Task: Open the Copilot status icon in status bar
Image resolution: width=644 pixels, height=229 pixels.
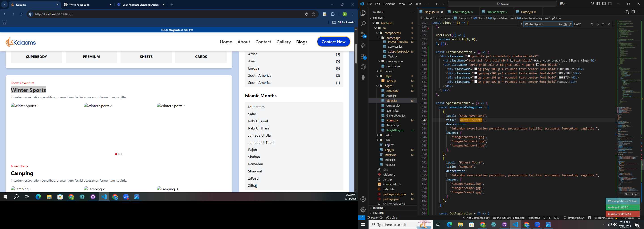Action: point(589,218)
